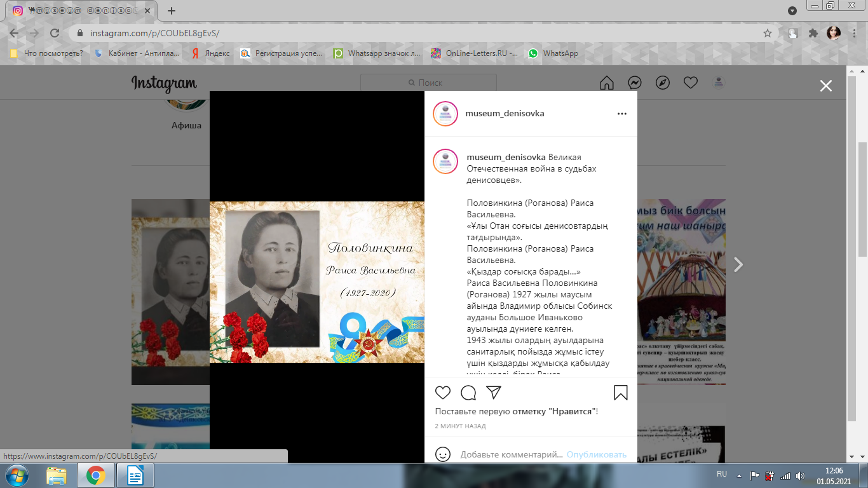Click the address bar URL
This screenshot has height=488, width=868.
pos(155,33)
